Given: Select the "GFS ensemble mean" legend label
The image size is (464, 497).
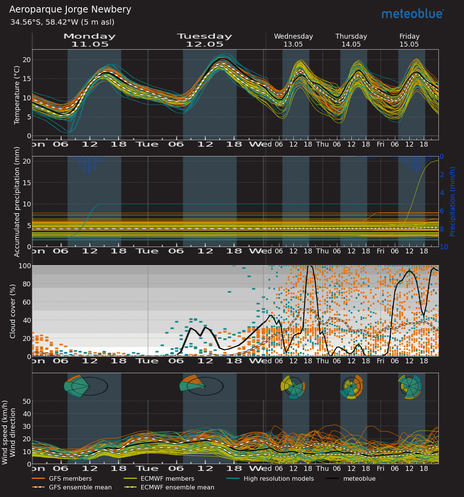Looking at the screenshot, I should tap(80, 487).
